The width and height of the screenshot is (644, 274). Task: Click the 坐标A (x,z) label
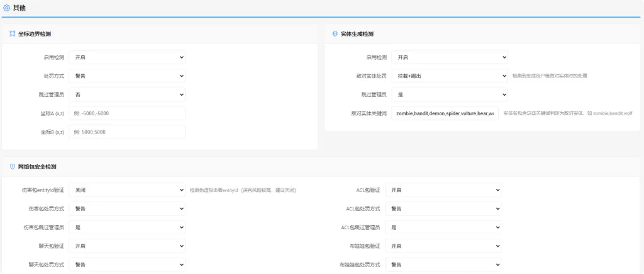[52, 113]
